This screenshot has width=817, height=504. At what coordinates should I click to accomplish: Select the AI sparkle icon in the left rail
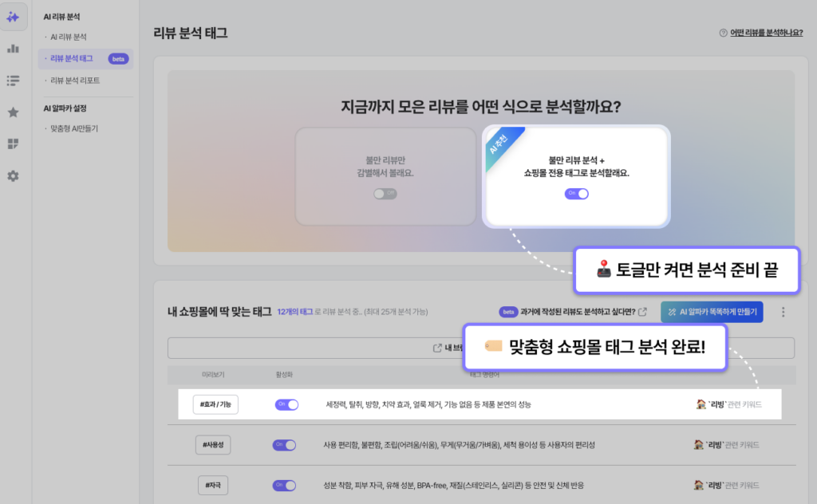13,17
